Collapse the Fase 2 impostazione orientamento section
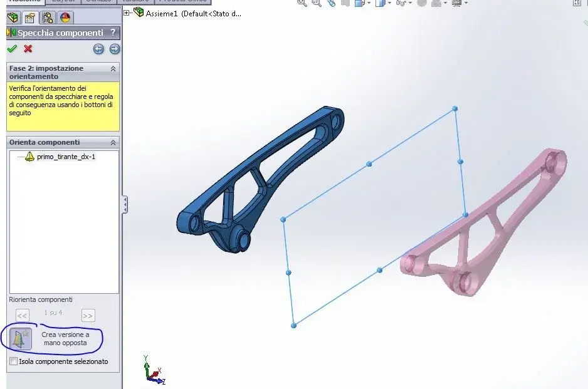Viewport: 588px width, 389px height. [113, 68]
